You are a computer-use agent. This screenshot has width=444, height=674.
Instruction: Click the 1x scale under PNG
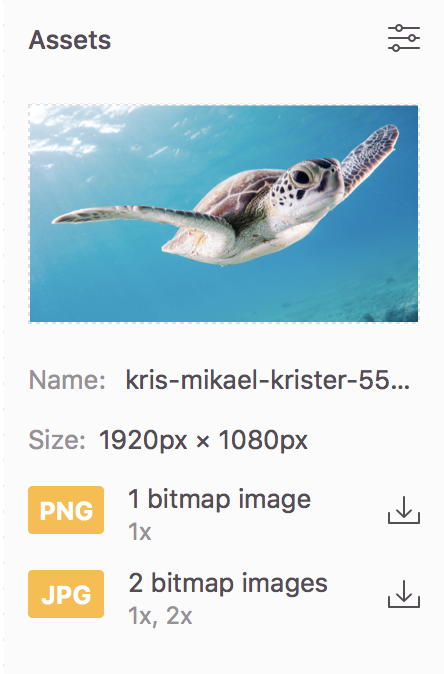point(140,532)
